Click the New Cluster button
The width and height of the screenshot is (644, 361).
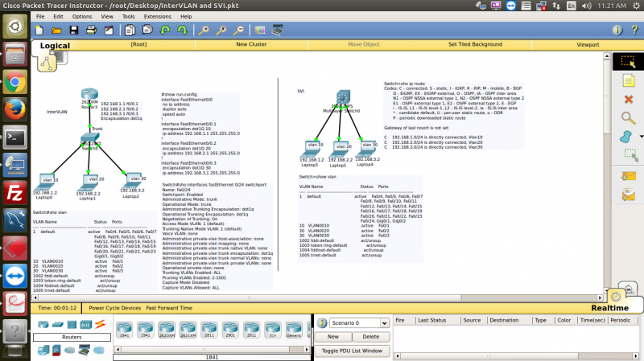(x=251, y=44)
